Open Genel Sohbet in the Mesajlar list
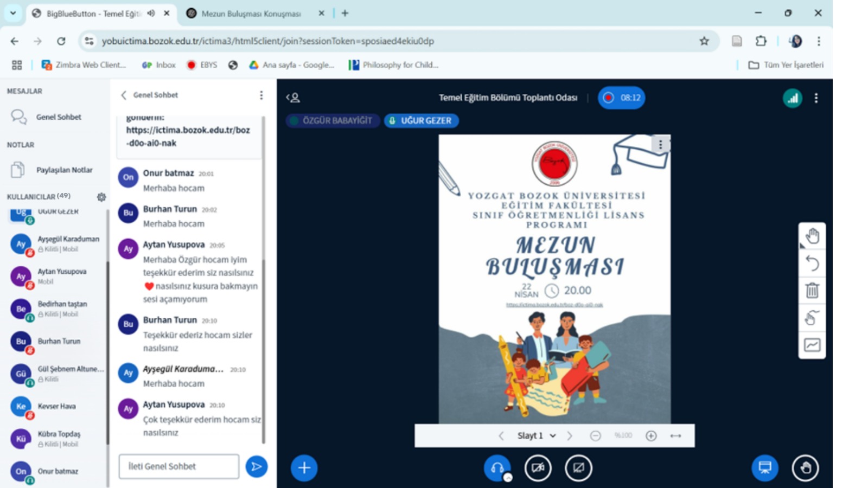 [x=54, y=117]
